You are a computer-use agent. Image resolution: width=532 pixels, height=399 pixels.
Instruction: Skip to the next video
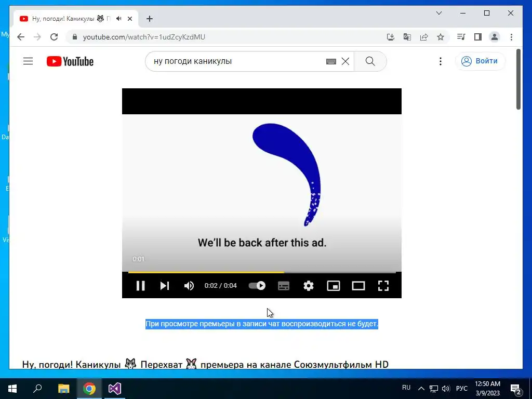click(x=165, y=286)
